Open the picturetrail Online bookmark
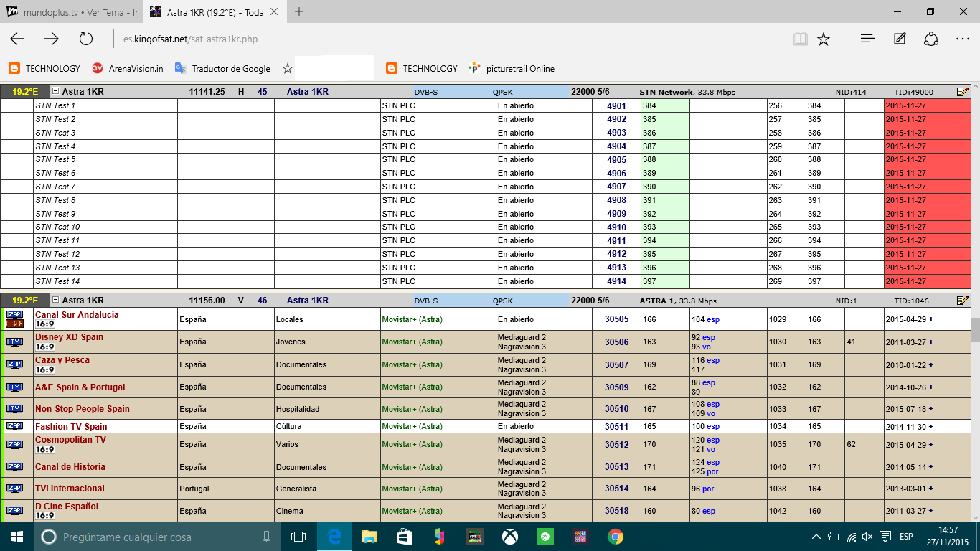Image resolution: width=980 pixels, height=551 pixels. (512, 69)
